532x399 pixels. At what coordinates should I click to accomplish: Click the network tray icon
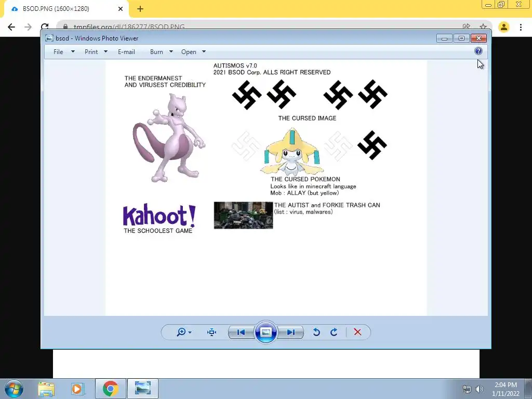point(467,389)
